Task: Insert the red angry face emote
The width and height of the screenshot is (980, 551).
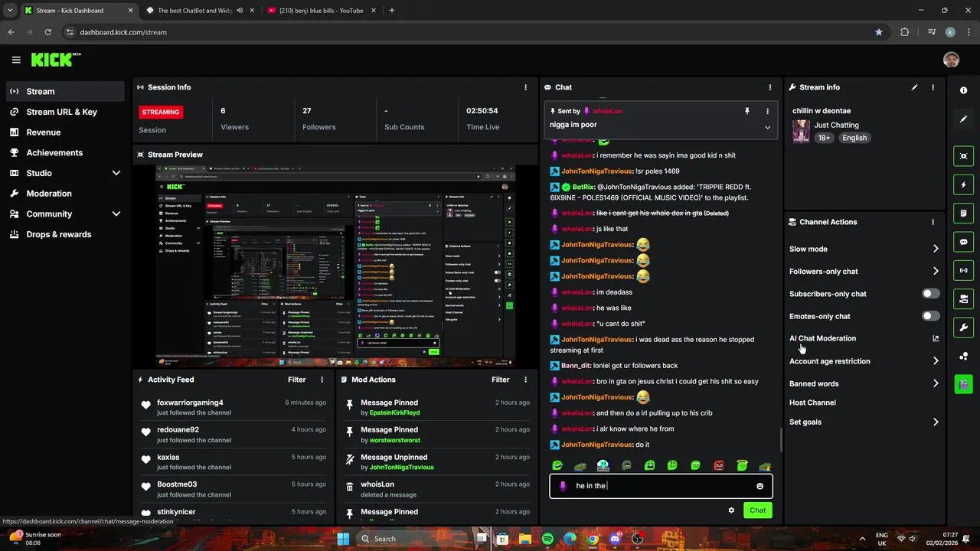Action: tap(719, 465)
